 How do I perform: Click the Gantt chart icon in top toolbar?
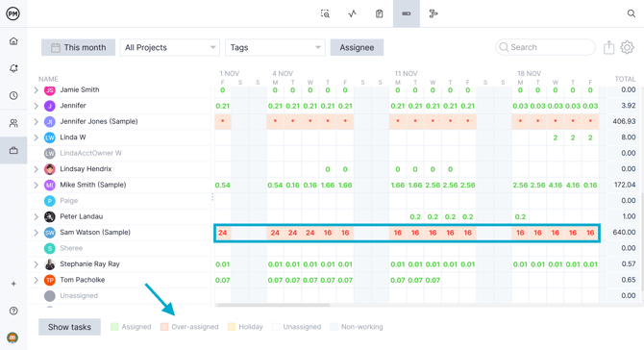point(433,14)
